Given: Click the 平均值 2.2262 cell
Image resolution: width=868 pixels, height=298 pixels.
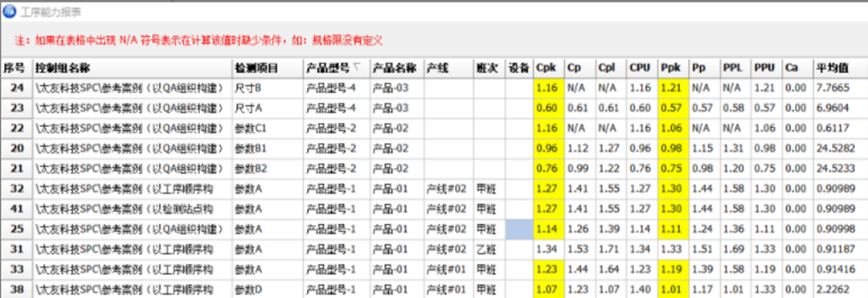Looking at the screenshot, I should (841, 289).
